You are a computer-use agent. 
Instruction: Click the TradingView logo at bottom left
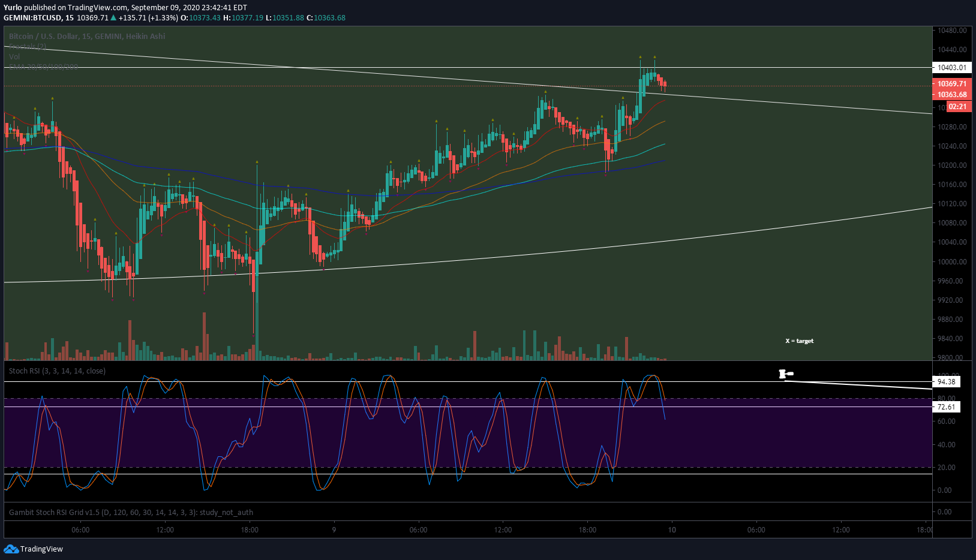(x=34, y=549)
